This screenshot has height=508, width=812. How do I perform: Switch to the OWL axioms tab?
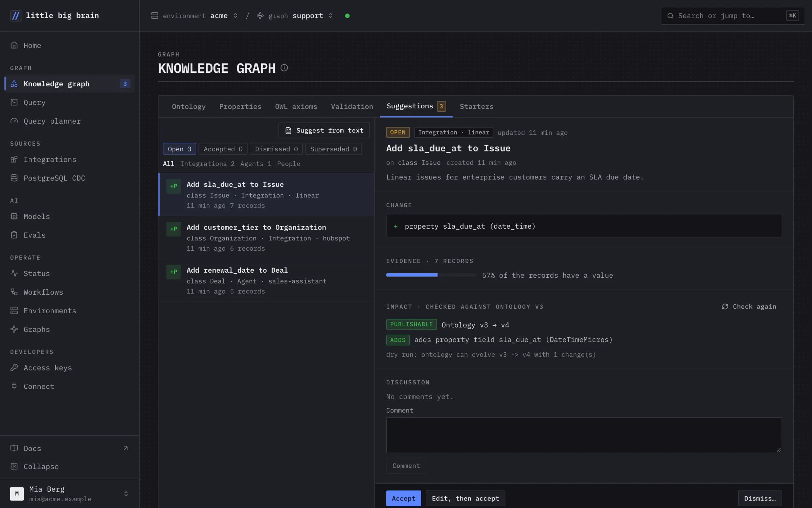tap(296, 106)
